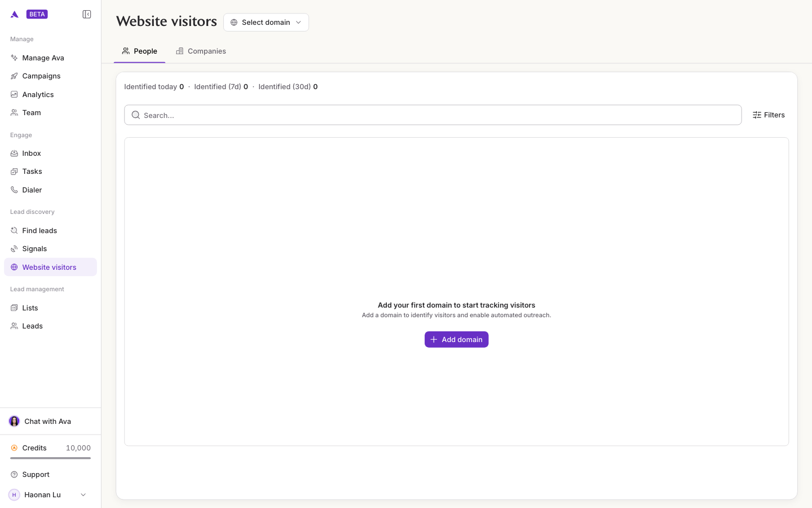
Task: Open Campaigns rocket icon
Action: pos(14,76)
